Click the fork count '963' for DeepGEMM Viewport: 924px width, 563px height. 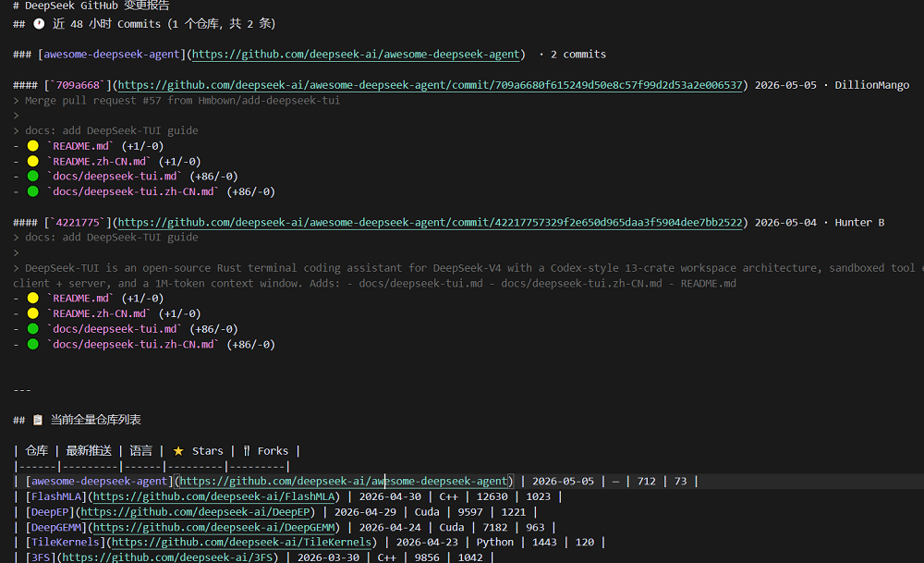pyautogui.click(x=535, y=527)
